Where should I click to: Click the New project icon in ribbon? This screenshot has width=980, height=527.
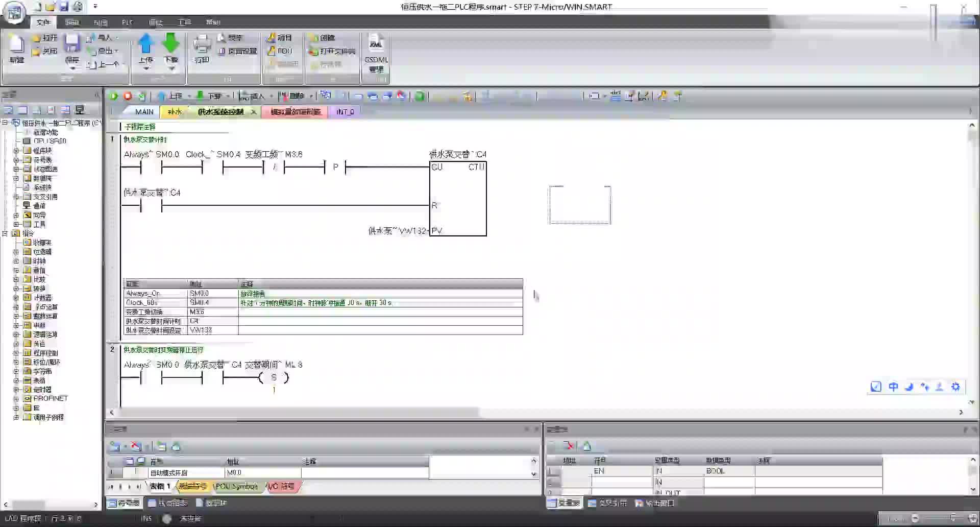17,45
